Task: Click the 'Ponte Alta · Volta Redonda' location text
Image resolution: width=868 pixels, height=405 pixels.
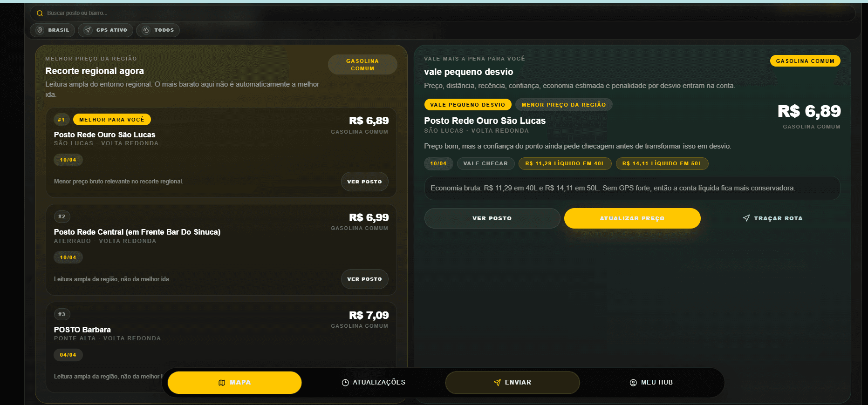Action: point(108,338)
